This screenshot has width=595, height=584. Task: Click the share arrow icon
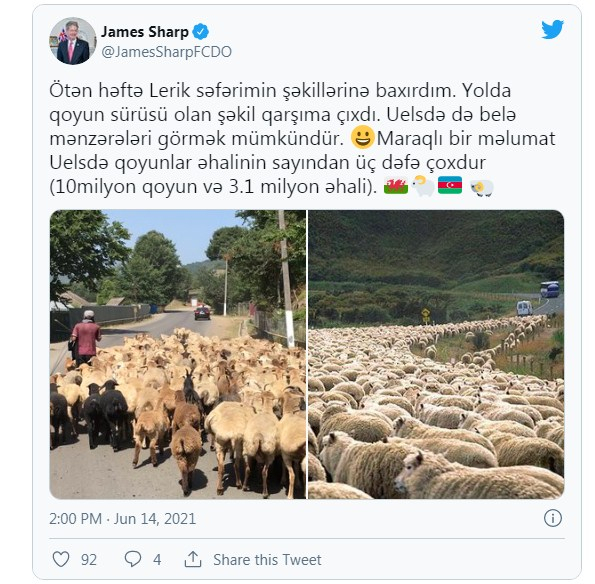[x=193, y=559]
